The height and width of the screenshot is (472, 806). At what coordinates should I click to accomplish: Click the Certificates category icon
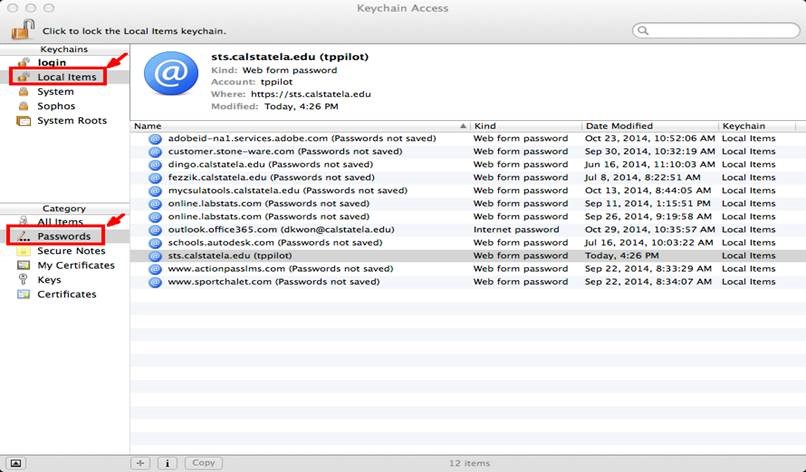23,294
